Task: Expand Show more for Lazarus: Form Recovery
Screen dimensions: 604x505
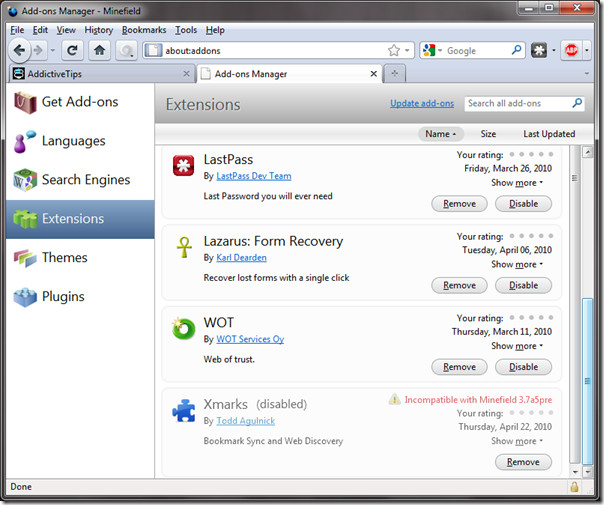Action: point(517,264)
